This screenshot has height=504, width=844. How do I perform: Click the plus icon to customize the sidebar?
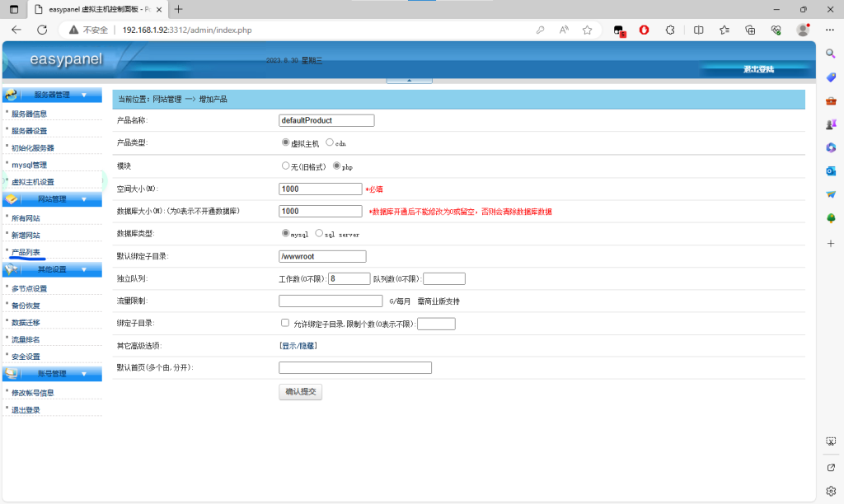pyautogui.click(x=831, y=244)
